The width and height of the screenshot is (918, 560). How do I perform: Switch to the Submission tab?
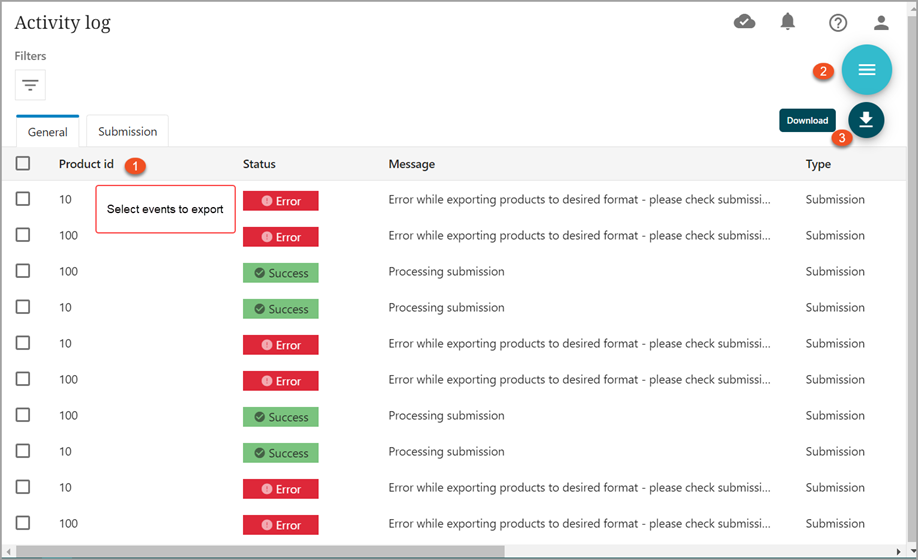click(x=127, y=131)
